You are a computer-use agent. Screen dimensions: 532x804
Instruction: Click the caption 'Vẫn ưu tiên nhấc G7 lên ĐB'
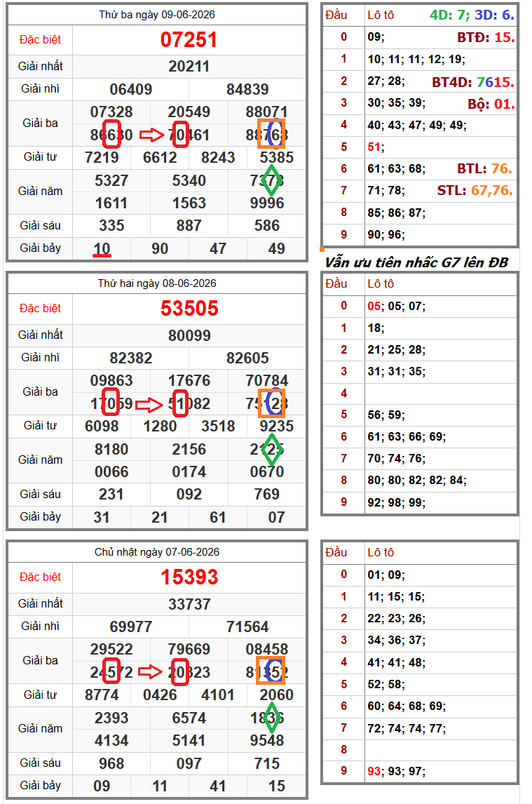[x=416, y=262]
